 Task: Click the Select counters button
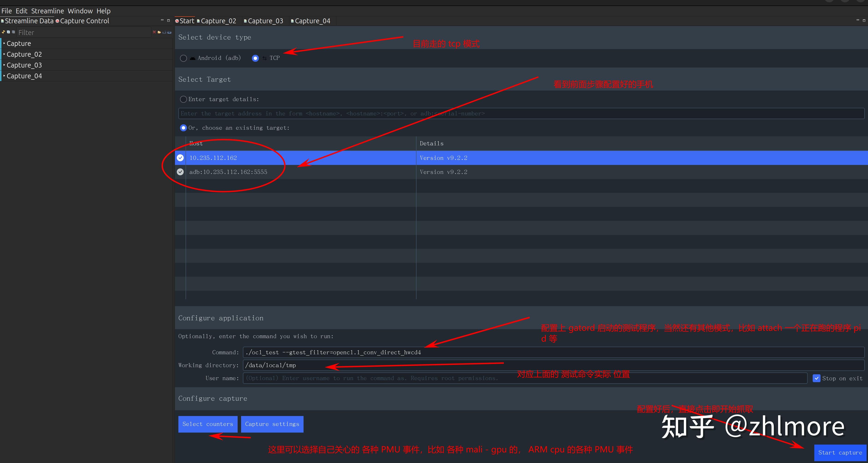click(x=208, y=424)
